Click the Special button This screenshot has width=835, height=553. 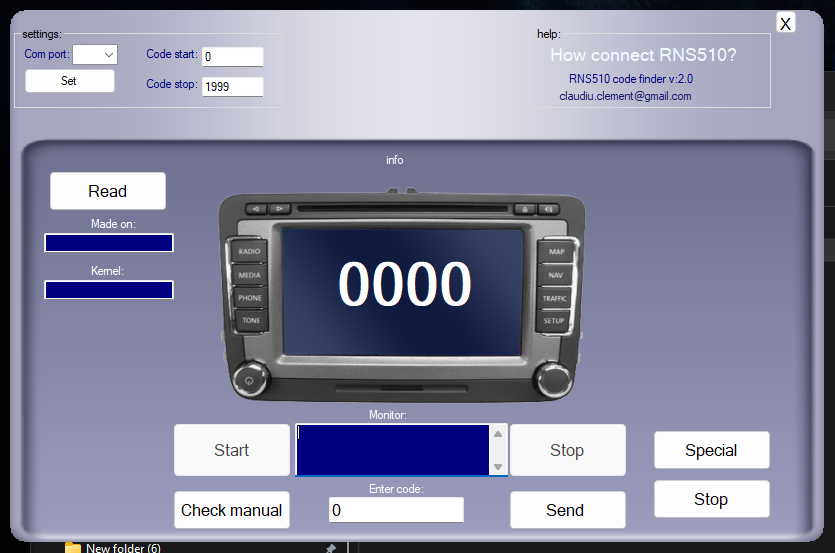tap(711, 450)
